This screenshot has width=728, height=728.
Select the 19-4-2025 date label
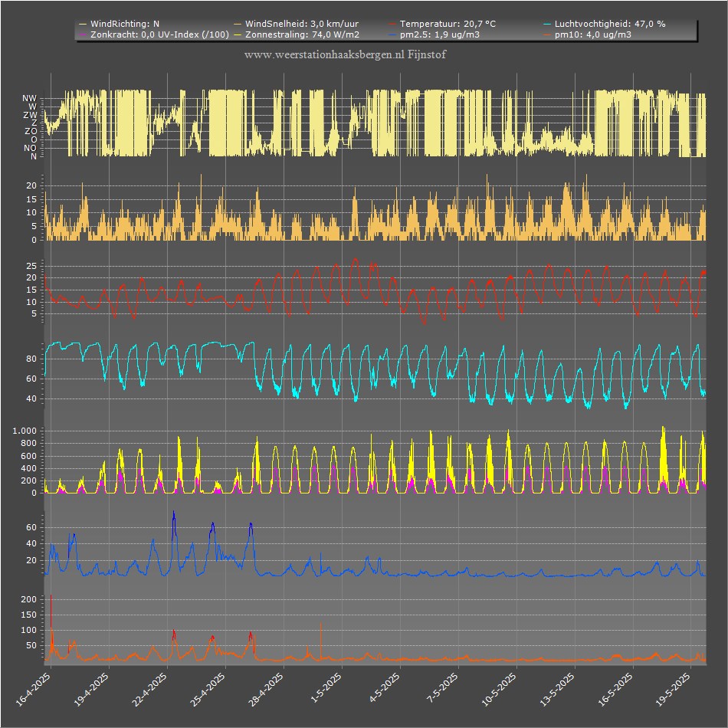[91, 689]
